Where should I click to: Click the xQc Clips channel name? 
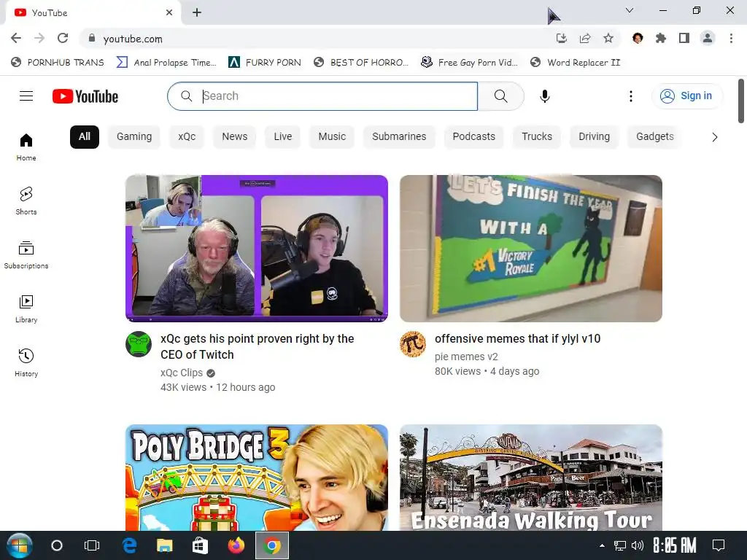pyautogui.click(x=182, y=373)
